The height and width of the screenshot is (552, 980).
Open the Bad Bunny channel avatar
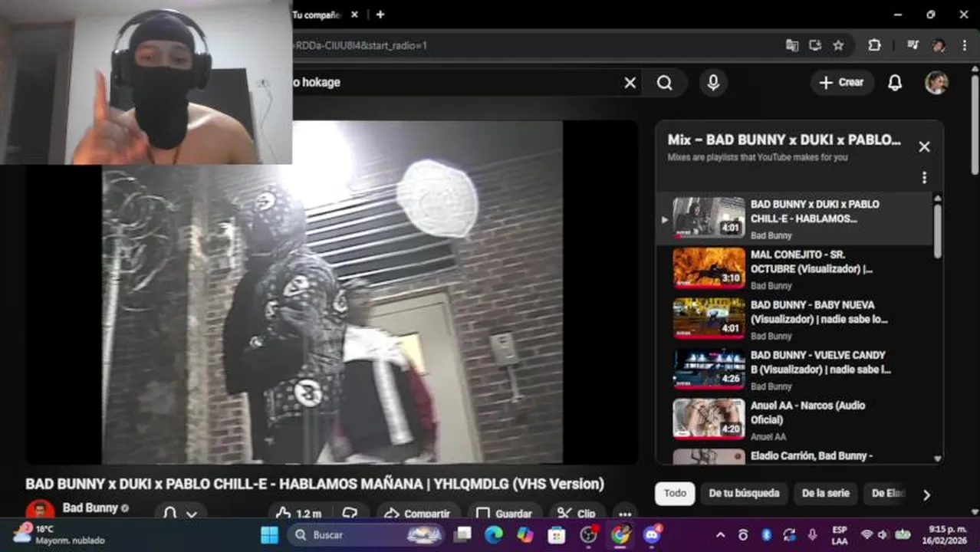tap(40, 511)
